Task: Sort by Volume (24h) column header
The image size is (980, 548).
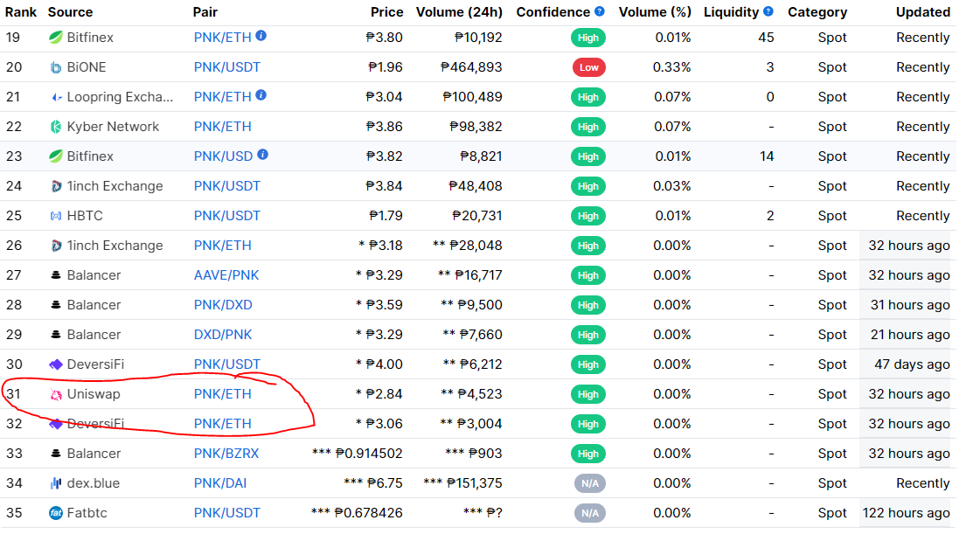Action: tap(459, 12)
